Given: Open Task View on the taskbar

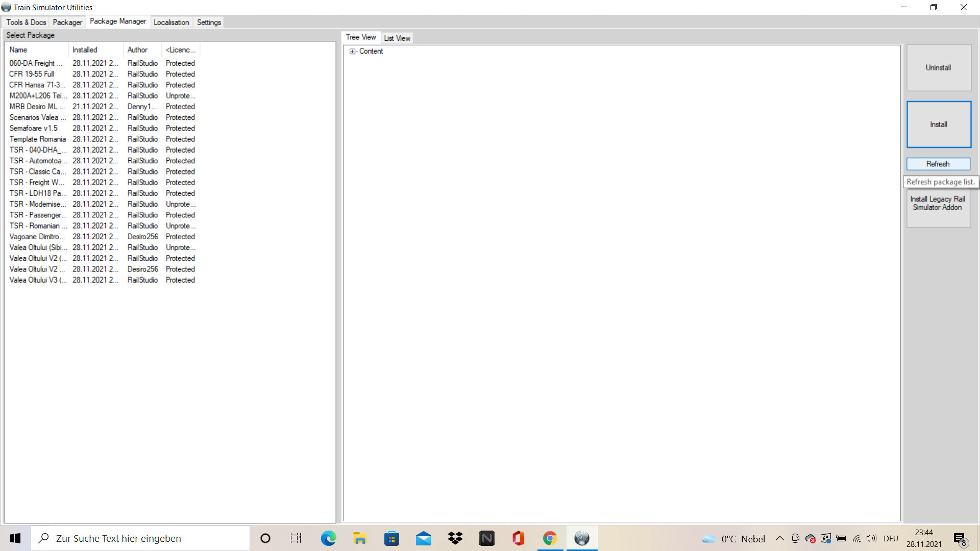Looking at the screenshot, I should click(296, 538).
